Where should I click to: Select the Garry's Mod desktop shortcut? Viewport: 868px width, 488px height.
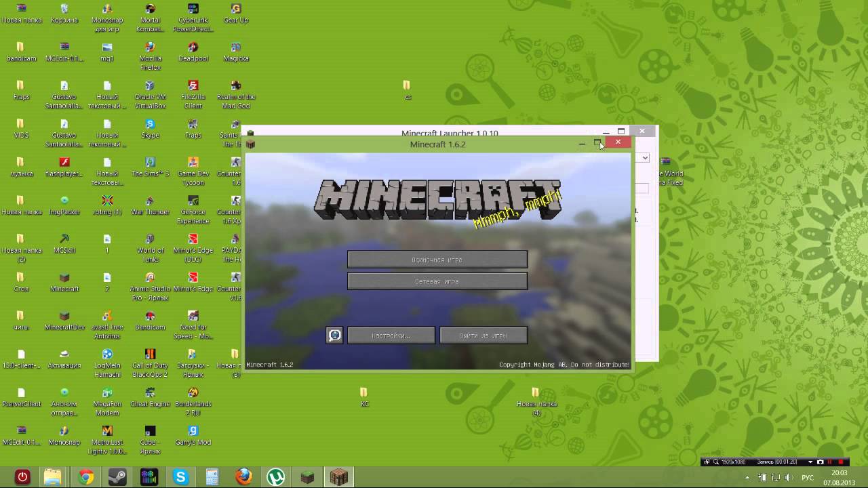click(x=193, y=436)
